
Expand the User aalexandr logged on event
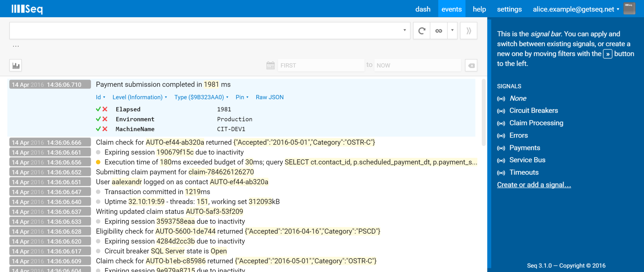tap(182, 182)
